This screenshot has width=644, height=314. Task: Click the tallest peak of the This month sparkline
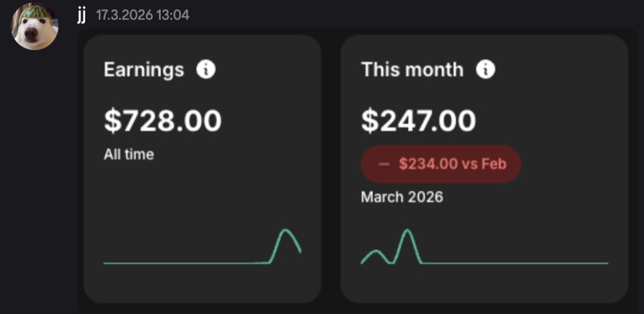[x=407, y=231]
